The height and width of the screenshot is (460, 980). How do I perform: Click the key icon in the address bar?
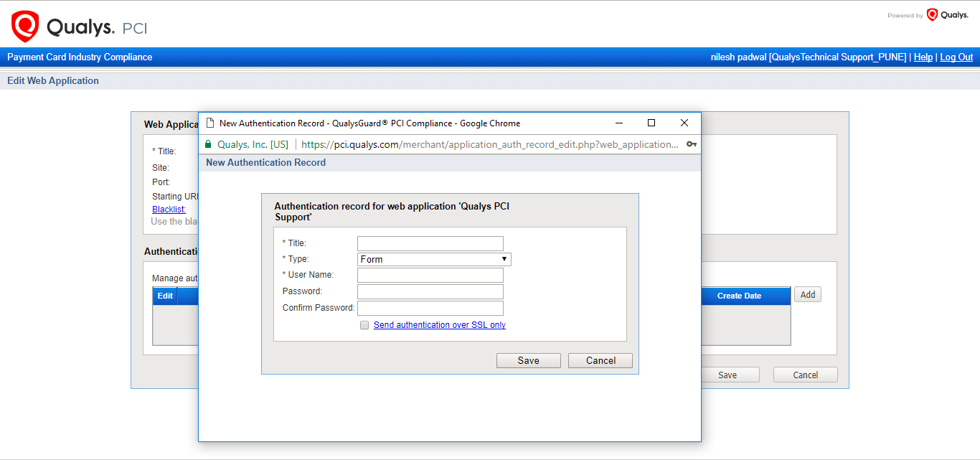click(x=691, y=144)
